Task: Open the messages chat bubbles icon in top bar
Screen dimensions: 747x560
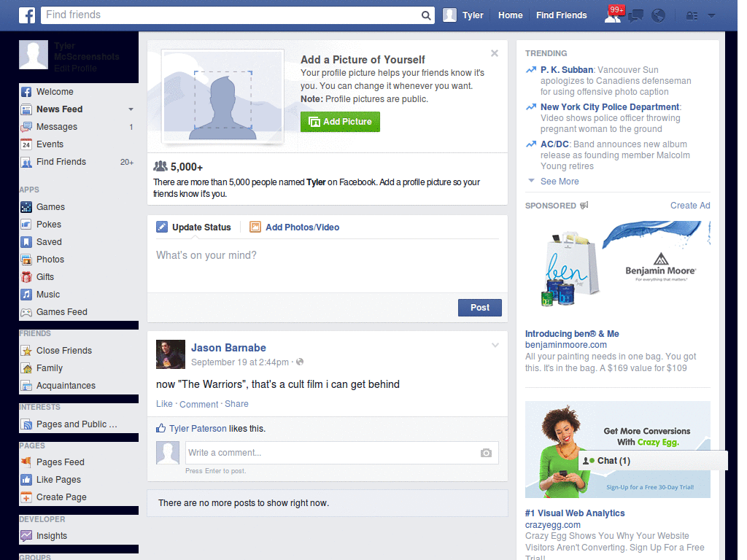Action: pyautogui.click(x=635, y=16)
